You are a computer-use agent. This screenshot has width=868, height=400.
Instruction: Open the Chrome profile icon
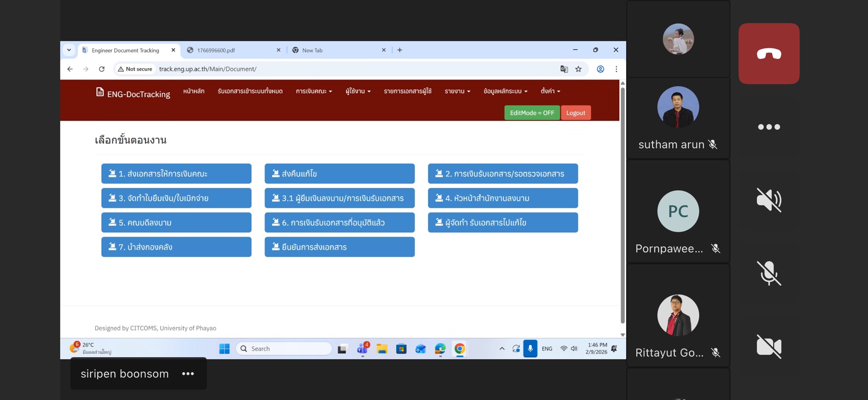tap(600, 69)
